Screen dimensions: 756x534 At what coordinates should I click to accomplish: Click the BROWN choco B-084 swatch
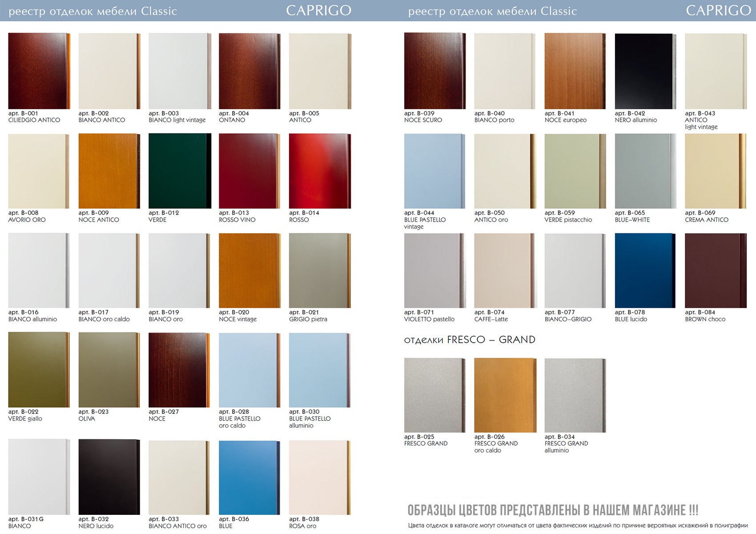tap(716, 271)
